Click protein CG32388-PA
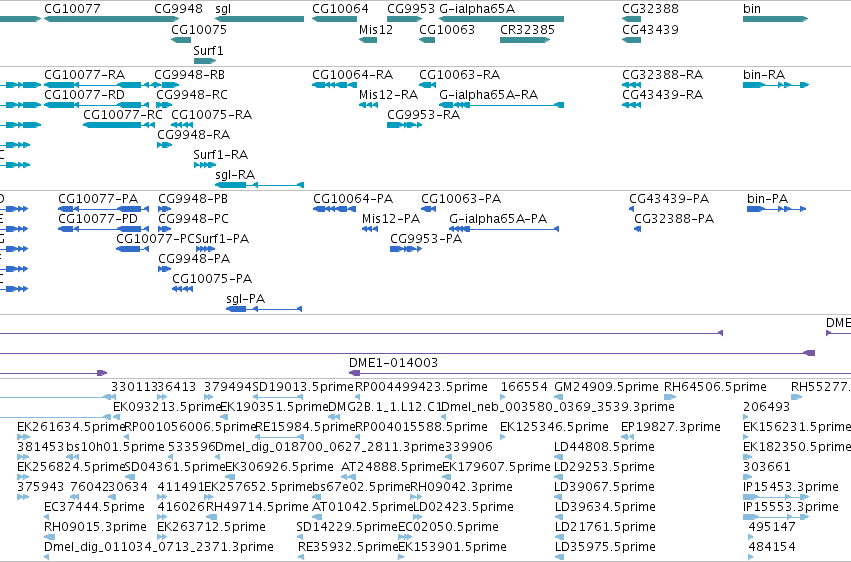Screen dimensions: 851x562 pyautogui.click(x=637, y=229)
